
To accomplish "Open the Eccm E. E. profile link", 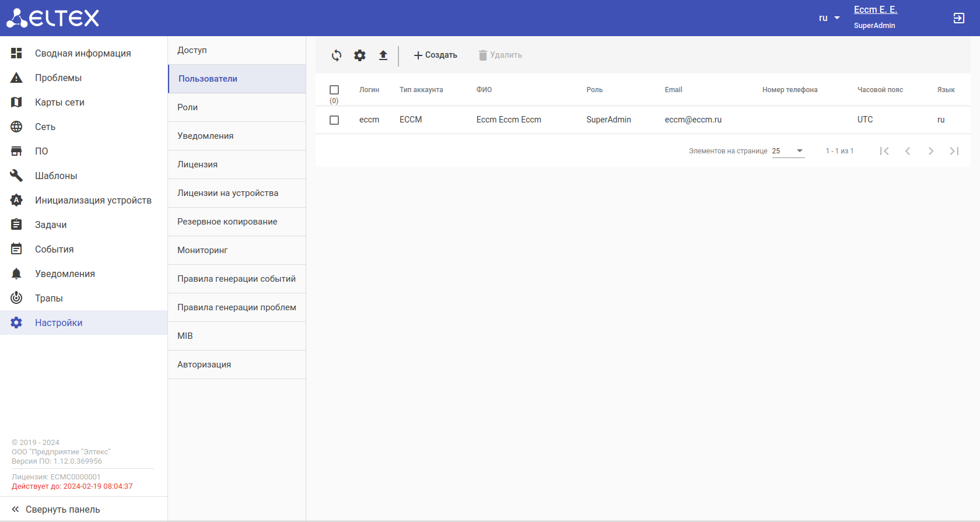I will [x=875, y=10].
